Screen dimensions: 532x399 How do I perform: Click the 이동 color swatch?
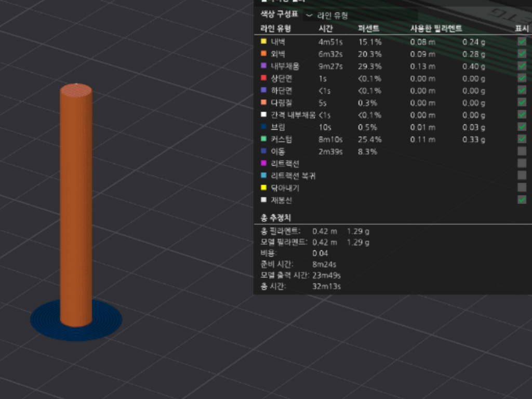coord(263,151)
